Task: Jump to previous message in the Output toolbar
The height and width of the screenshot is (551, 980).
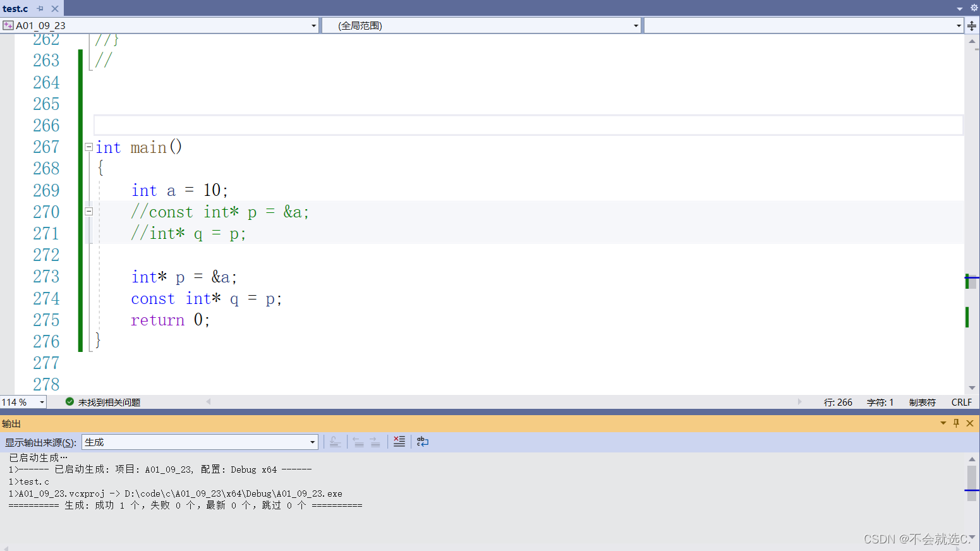Action: [357, 441]
